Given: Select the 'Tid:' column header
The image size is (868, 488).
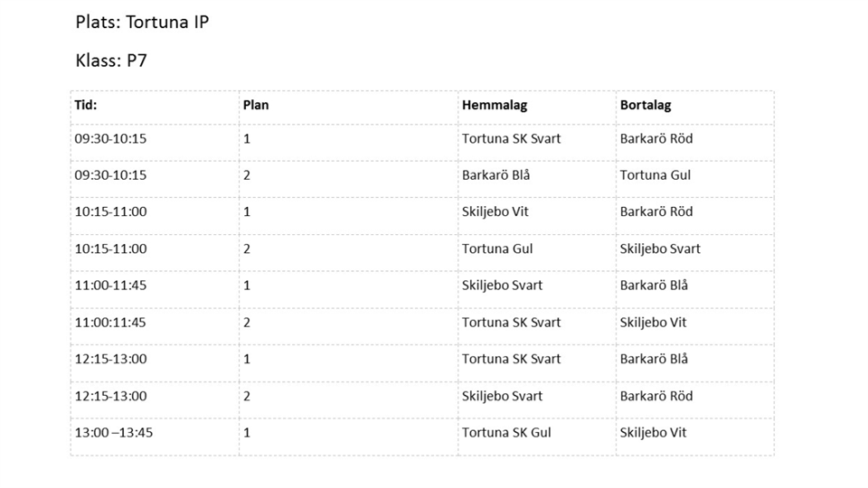Looking at the screenshot, I should (x=85, y=105).
